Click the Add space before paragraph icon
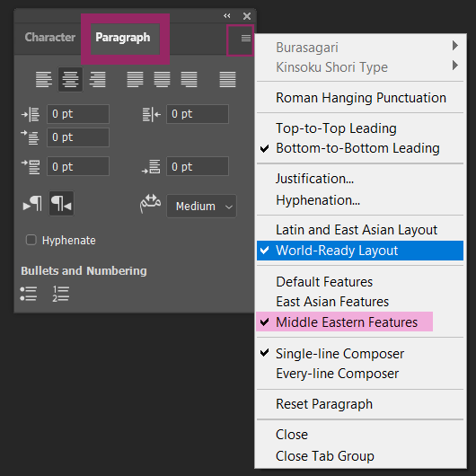Viewport: 476px width, 476px height. pyautogui.click(x=30, y=167)
